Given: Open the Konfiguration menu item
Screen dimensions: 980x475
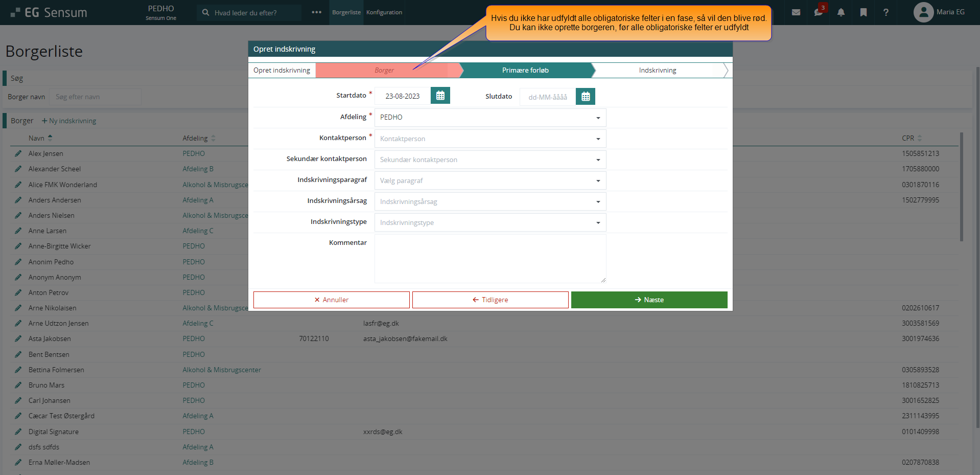Looking at the screenshot, I should (x=384, y=12).
